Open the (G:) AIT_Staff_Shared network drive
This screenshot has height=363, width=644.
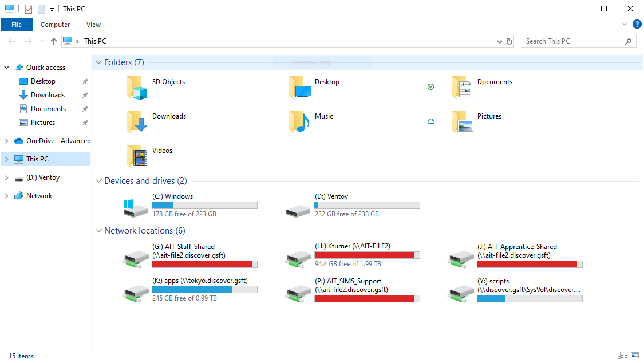point(136,259)
